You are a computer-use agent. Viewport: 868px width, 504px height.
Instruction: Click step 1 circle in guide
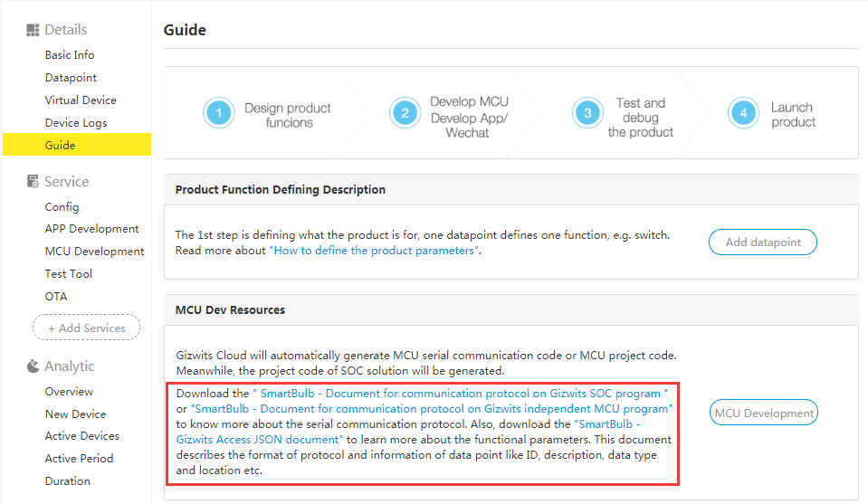point(218,113)
